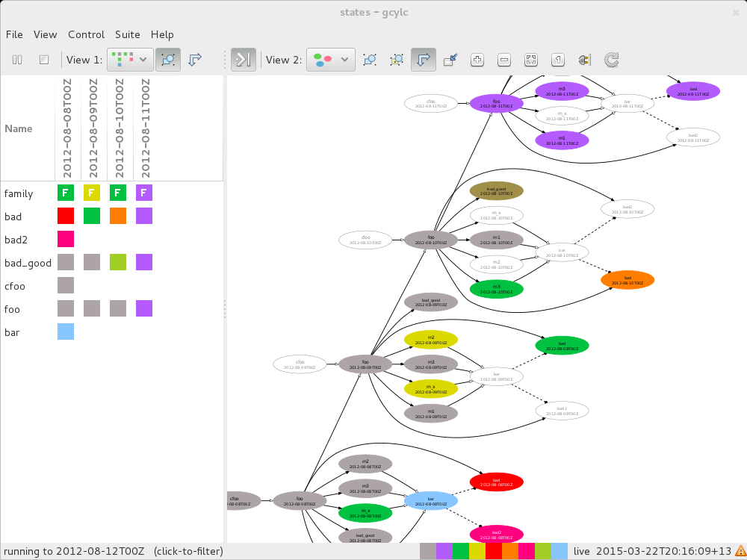Open the View 1 type dropdown
The image size is (747, 560).
(x=130, y=60)
